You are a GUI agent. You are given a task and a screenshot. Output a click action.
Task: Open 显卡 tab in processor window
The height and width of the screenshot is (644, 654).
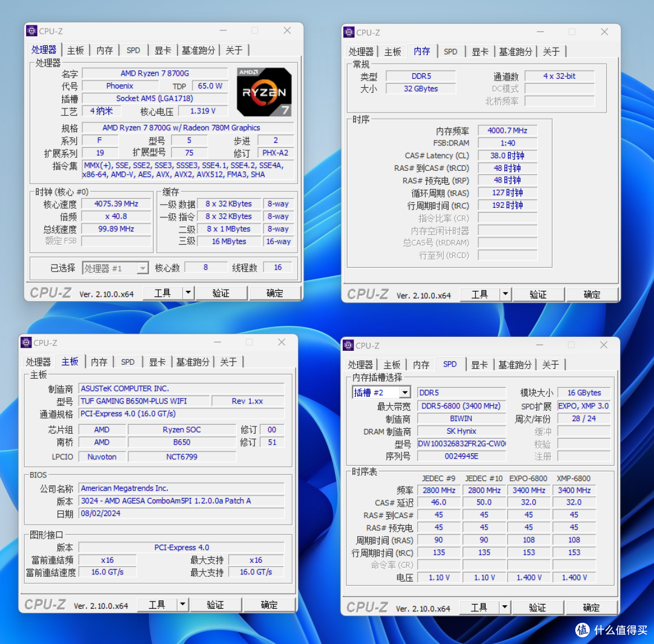click(163, 50)
